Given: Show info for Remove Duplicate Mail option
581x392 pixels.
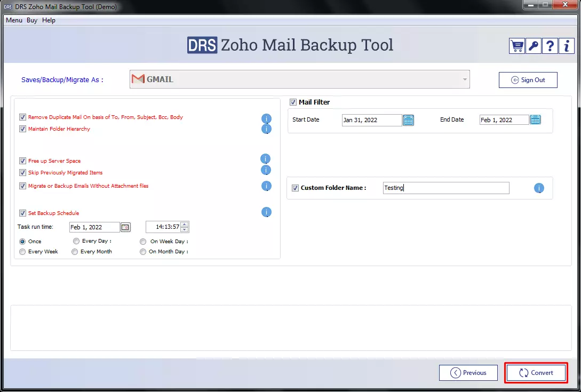Looking at the screenshot, I should pos(266,118).
